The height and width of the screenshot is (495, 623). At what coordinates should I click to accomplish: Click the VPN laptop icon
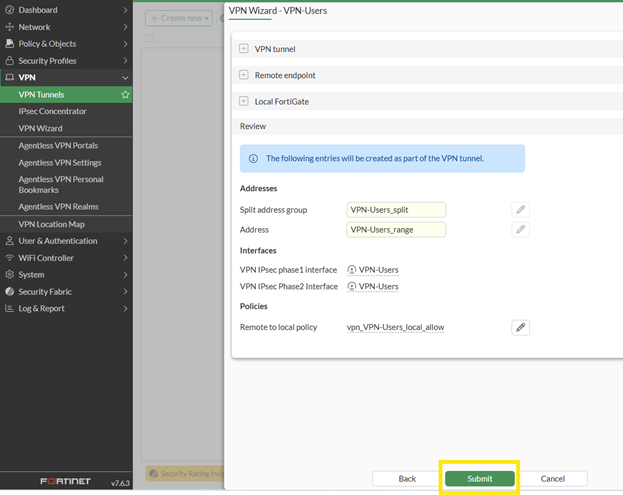pos(10,77)
